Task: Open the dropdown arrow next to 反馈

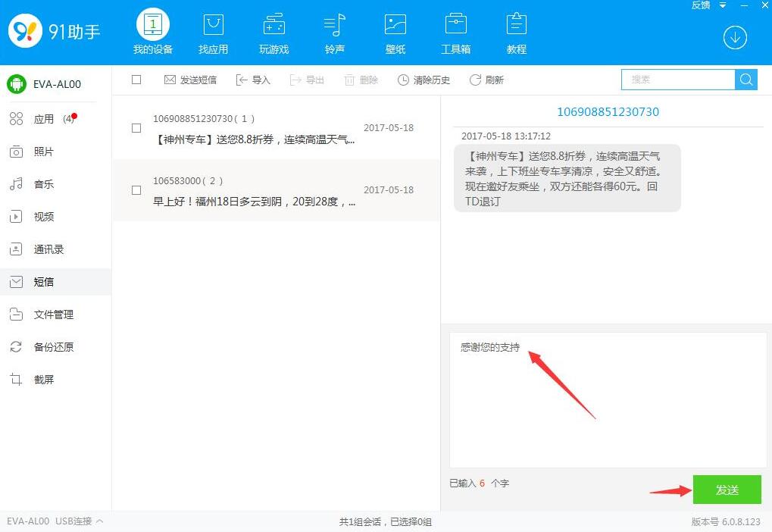Action: pos(723,5)
